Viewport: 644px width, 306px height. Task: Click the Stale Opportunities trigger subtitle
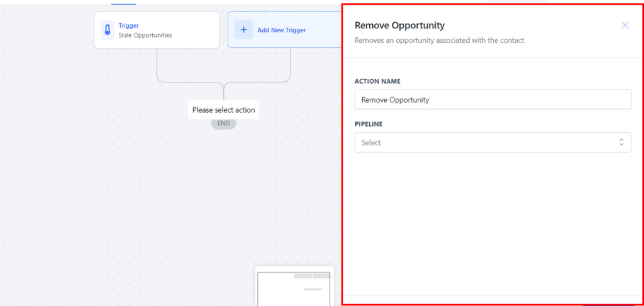(x=145, y=35)
